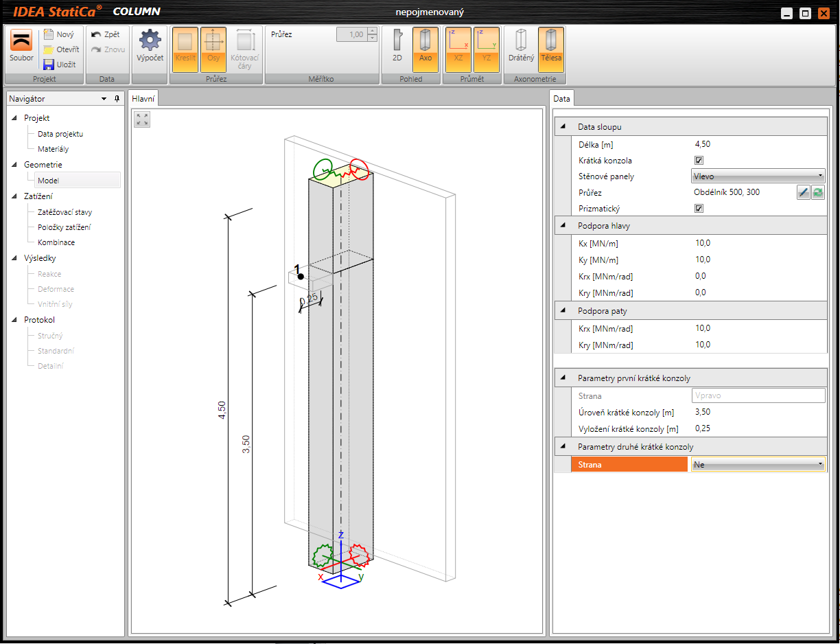The image size is (840, 644).
Task: Select the Hlavní view tab
Action: pyautogui.click(x=144, y=99)
